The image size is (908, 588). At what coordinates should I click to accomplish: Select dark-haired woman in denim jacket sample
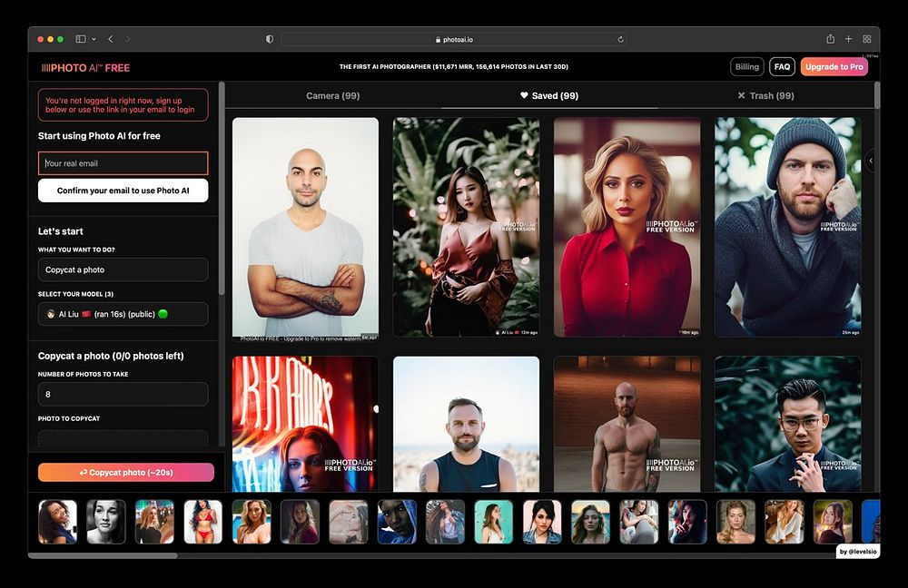tap(542, 522)
